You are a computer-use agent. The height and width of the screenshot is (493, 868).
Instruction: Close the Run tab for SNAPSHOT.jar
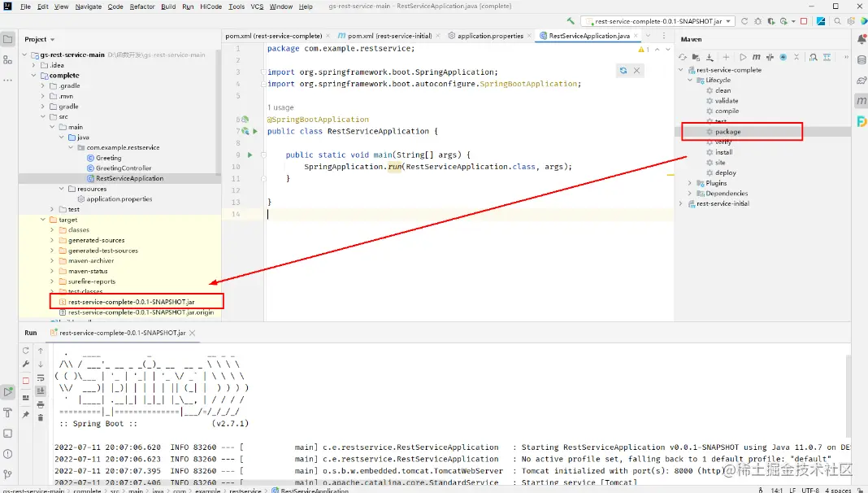[192, 333]
